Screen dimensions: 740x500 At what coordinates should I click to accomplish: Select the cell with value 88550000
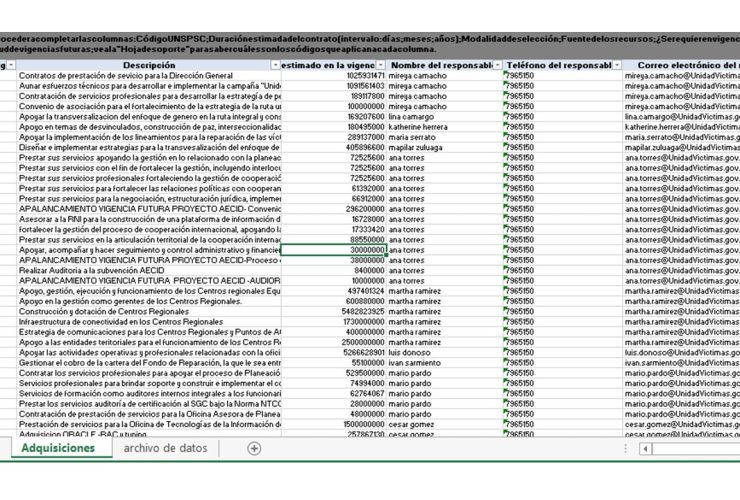pyautogui.click(x=334, y=240)
